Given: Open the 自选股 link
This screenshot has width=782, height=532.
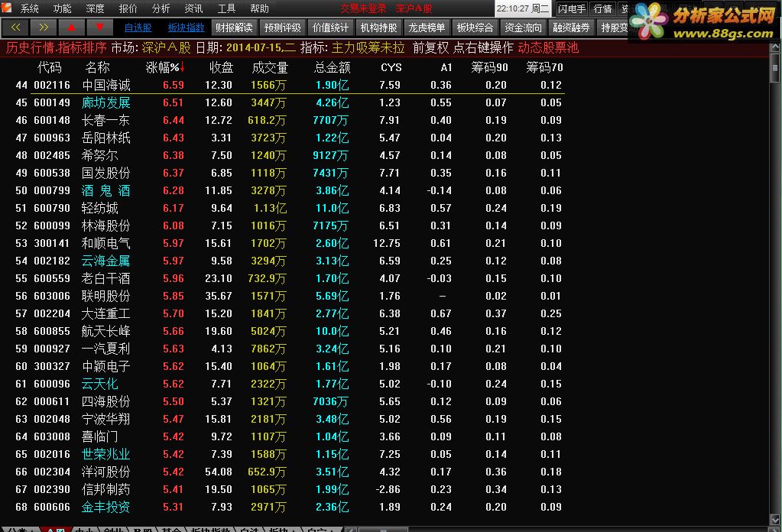Looking at the screenshot, I should click(138, 28).
